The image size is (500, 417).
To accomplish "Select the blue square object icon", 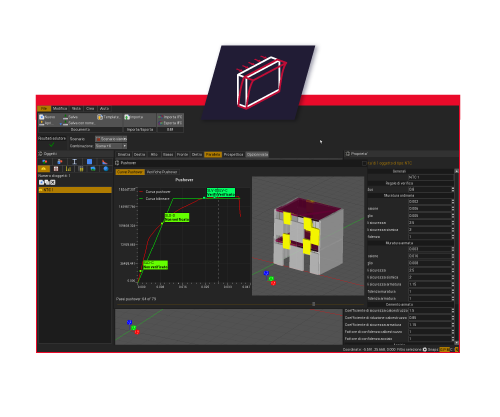I will click(x=89, y=162).
